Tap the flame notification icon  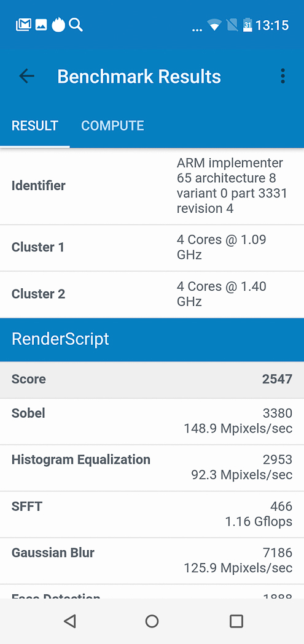(x=58, y=25)
